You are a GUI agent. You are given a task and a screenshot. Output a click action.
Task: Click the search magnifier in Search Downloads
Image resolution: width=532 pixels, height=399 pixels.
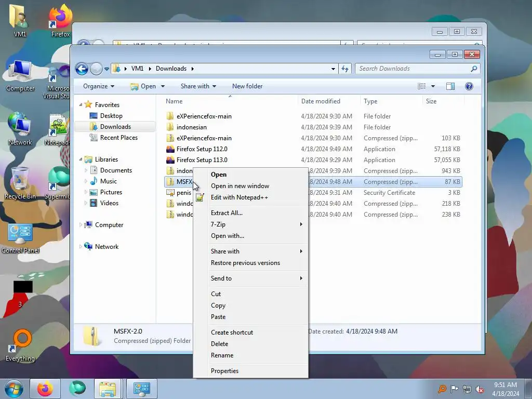(474, 69)
